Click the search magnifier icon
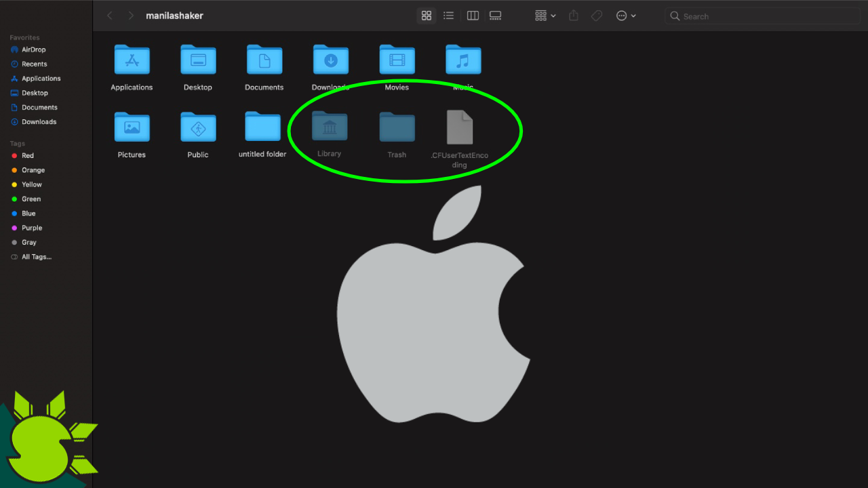This screenshot has height=488, width=868. [x=675, y=16]
